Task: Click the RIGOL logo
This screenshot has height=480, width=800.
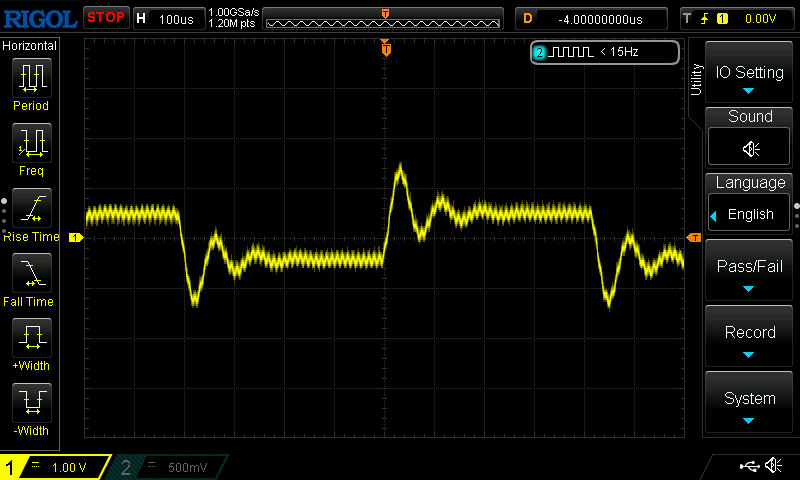Action: [40, 19]
